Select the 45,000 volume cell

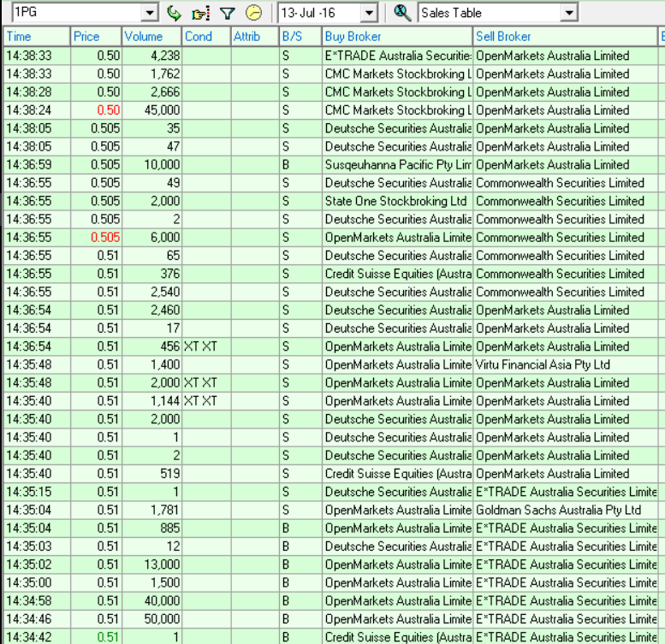click(x=151, y=110)
